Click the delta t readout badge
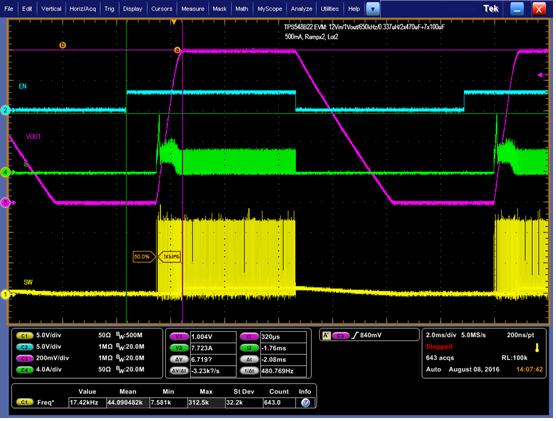Viewport: 556px width, 421px height. point(250,359)
